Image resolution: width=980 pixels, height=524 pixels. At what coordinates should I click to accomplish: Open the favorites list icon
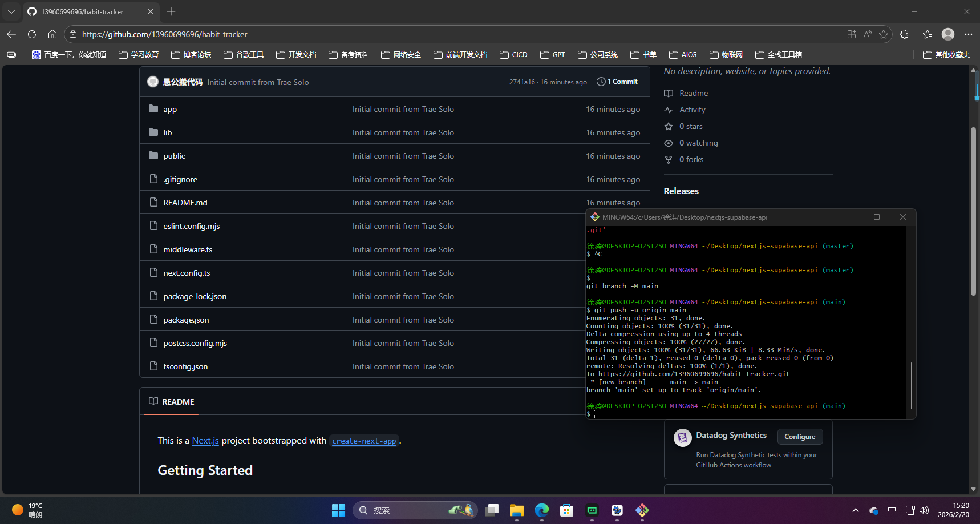[x=928, y=34]
